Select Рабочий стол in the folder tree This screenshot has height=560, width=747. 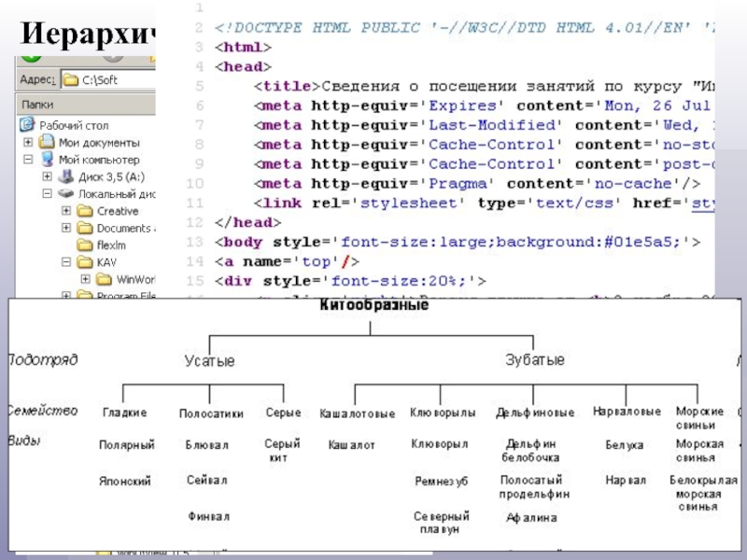pyautogui.click(x=74, y=126)
